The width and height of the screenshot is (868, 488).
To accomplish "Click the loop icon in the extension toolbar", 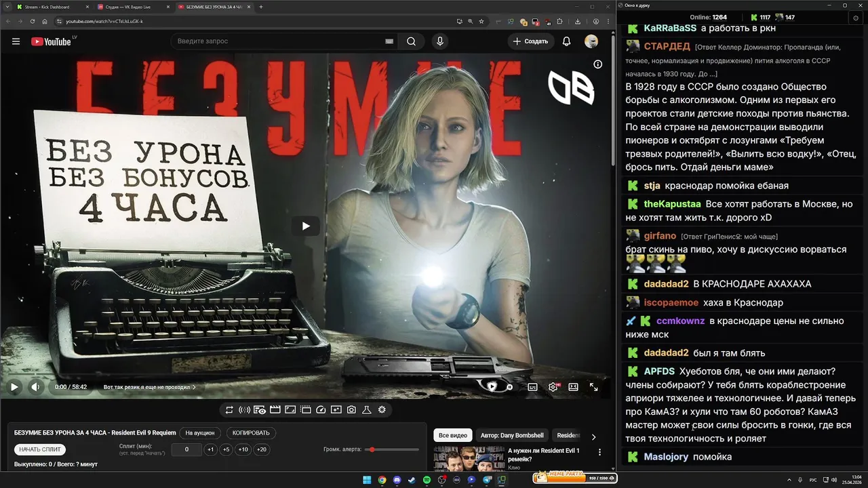I will click(x=229, y=410).
